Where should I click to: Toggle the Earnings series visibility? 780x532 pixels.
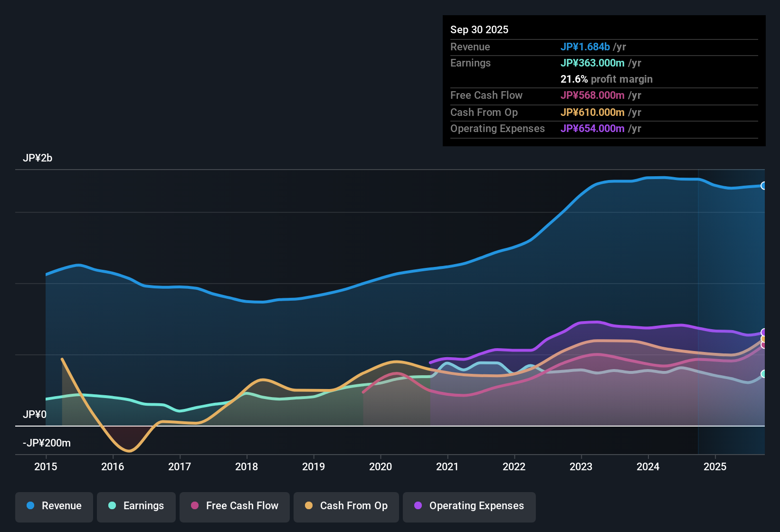pyautogui.click(x=136, y=506)
